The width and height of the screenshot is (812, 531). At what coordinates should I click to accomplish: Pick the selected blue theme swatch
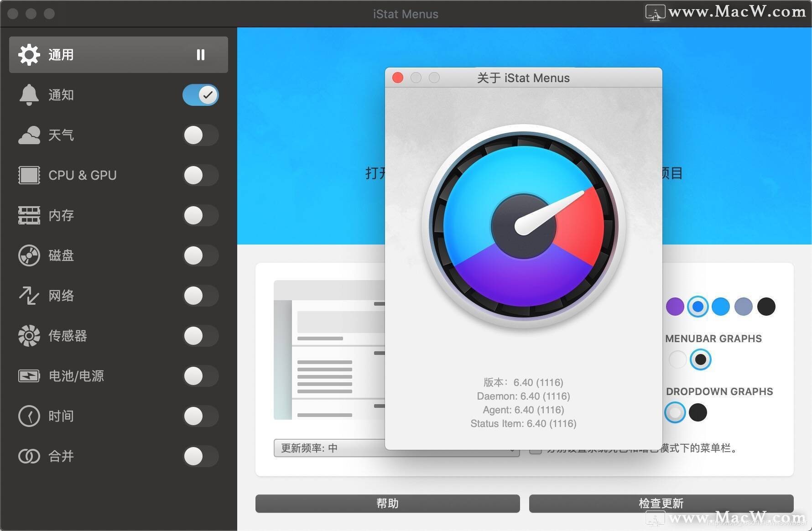(698, 307)
